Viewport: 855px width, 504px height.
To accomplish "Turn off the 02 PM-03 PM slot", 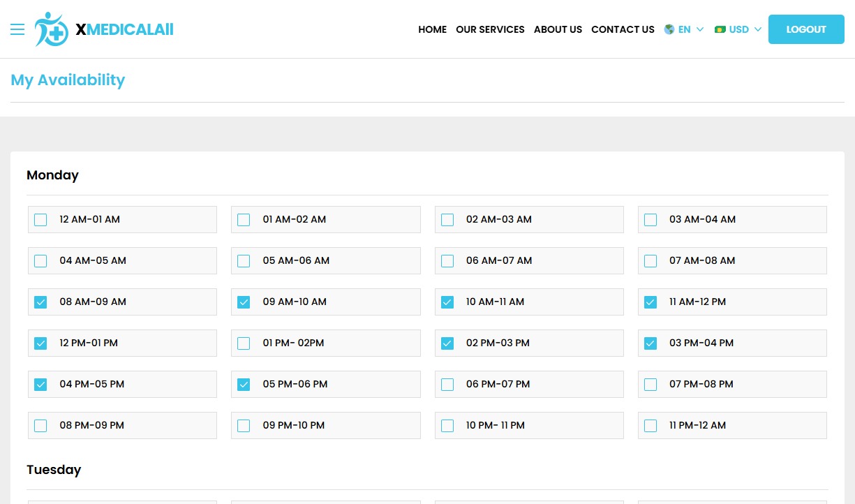I will [x=447, y=343].
